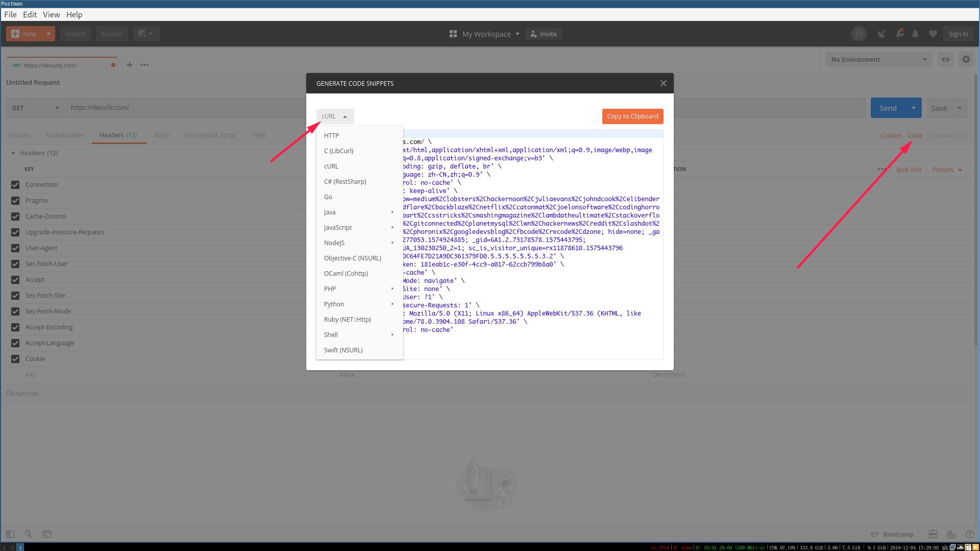Click the New button

pyautogui.click(x=24, y=34)
